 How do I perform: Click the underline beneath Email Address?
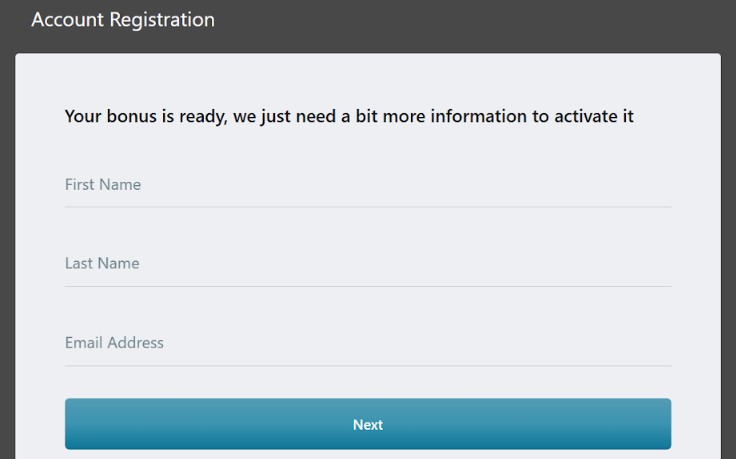368,366
